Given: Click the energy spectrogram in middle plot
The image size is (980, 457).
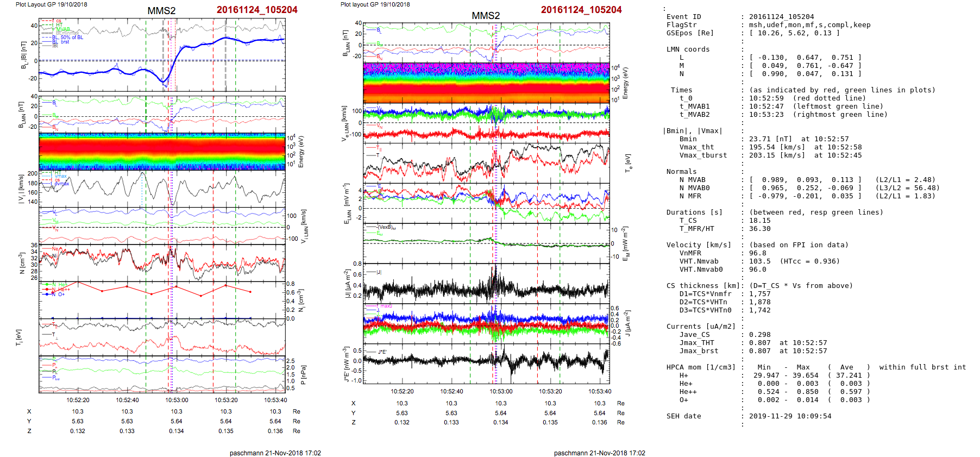Looking at the screenshot, I should [x=486, y=82].
